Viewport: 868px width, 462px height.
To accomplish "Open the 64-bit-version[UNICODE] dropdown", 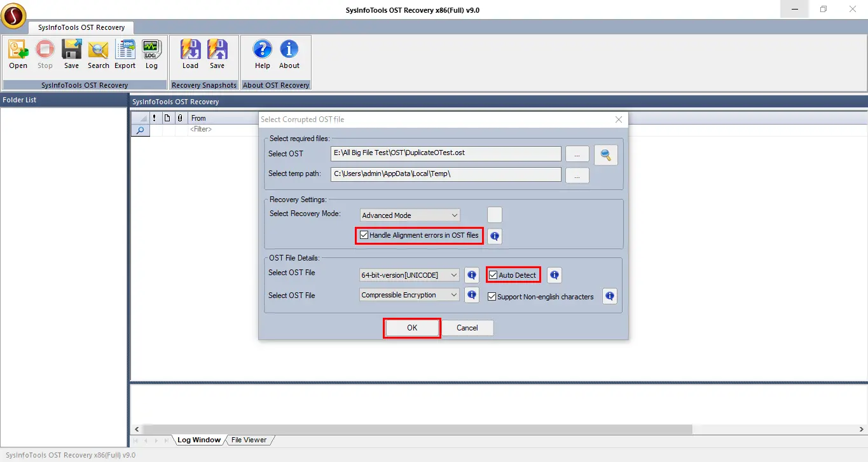I will click(410, 275).
